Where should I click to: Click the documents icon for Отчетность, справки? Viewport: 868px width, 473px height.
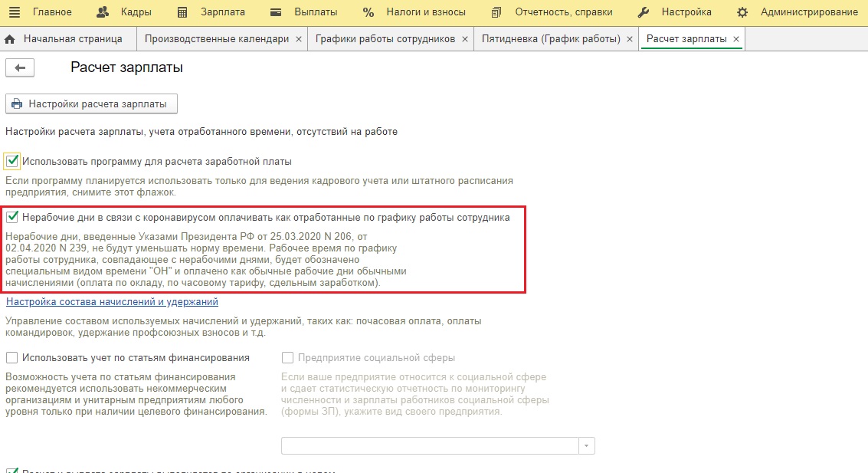point(496,12)
